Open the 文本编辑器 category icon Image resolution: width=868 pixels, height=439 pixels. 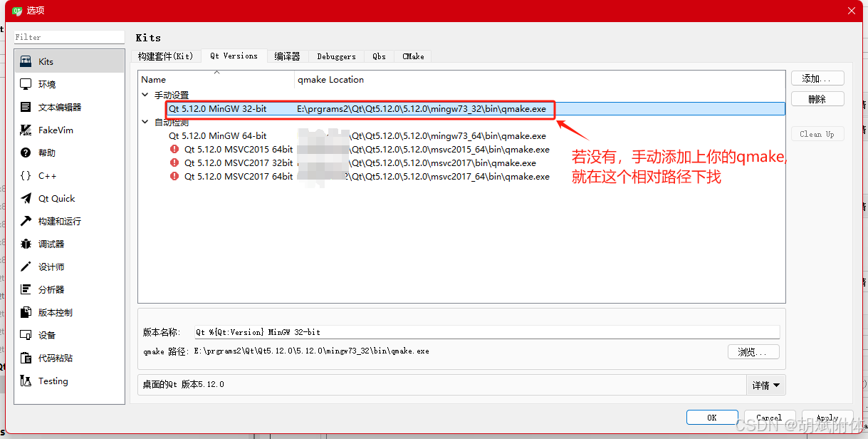[x=26, y=107]
